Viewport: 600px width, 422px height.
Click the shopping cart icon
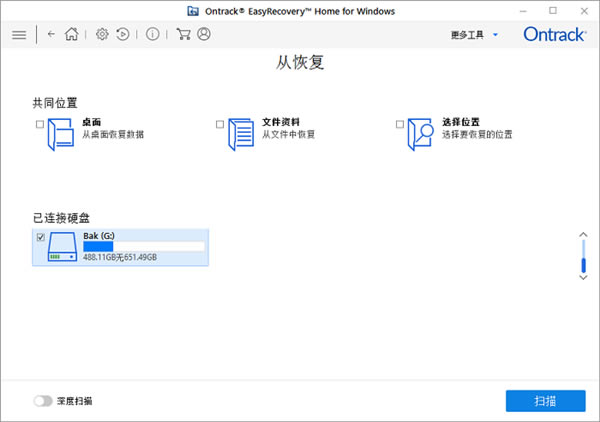coord(183,34)
